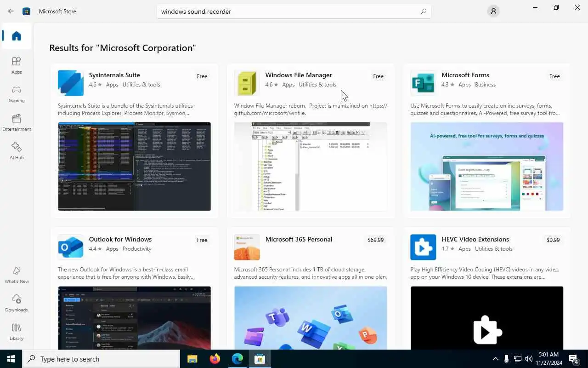Click the $69.99 price on Microsoft 365
Screen dimensions: 588x368
(375, 240)
